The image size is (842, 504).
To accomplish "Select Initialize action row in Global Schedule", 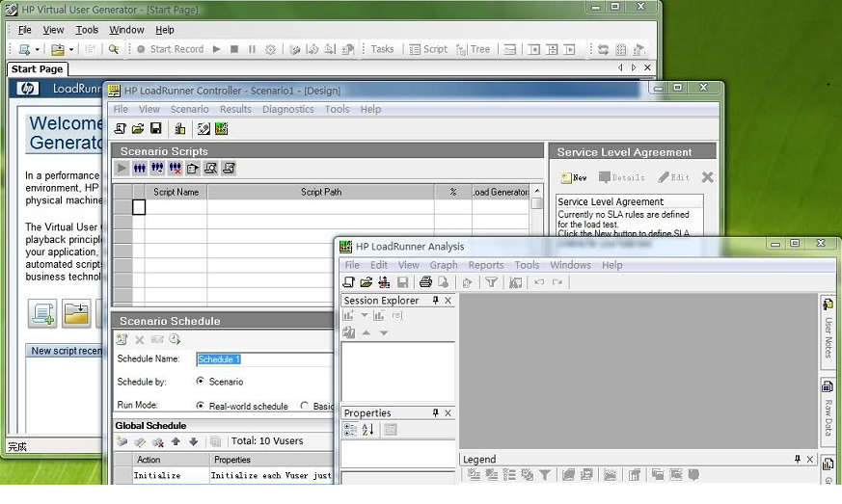I will coord(224,475).
